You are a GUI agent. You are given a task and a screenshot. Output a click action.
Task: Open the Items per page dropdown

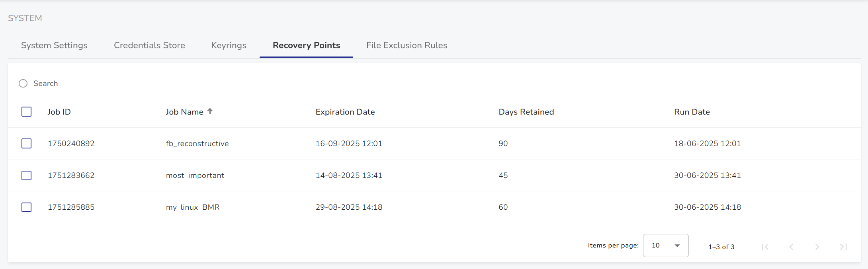[665, 246]
